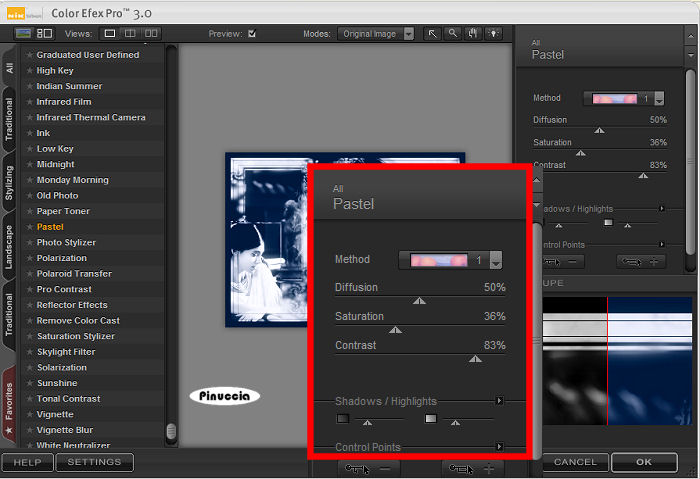Open the Favorites tab

(x=9, y=405)
